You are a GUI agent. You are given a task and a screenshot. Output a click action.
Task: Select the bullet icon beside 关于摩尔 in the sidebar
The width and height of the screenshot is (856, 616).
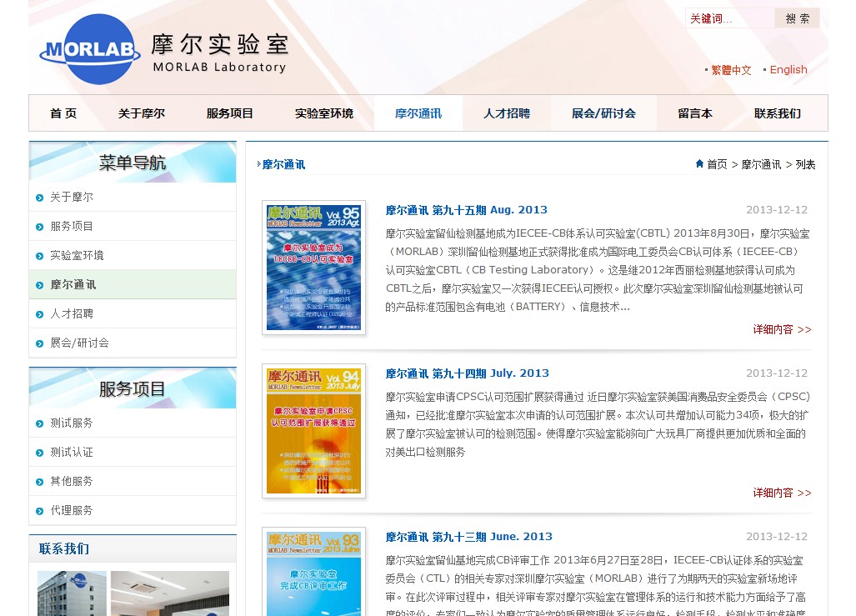tap(39, 198)
